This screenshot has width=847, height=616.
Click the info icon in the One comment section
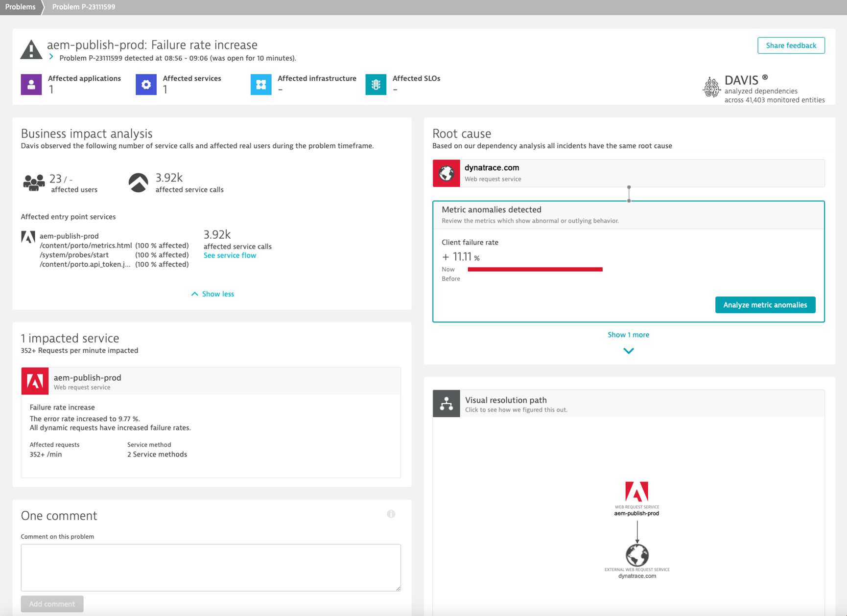[391, 514]
